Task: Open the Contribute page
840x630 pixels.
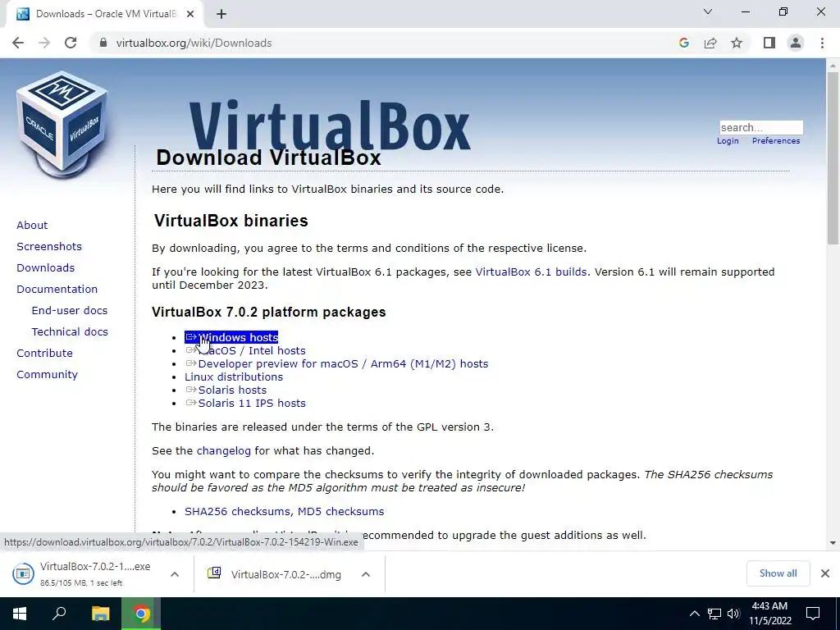Action: (44, 353)
